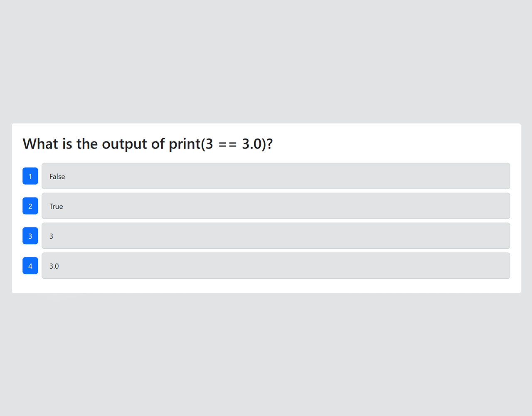This screenshot has width=532, height=416.
Task: Click the digit 3 text in third answer
Action: point(51,236)
